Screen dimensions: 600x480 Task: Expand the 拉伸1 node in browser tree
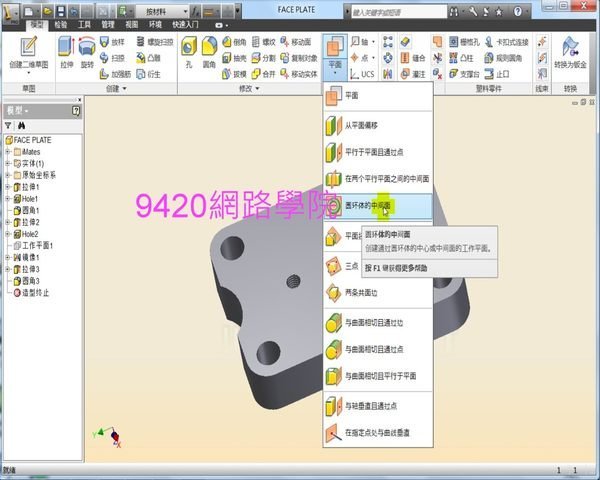[x=8, y=187]
